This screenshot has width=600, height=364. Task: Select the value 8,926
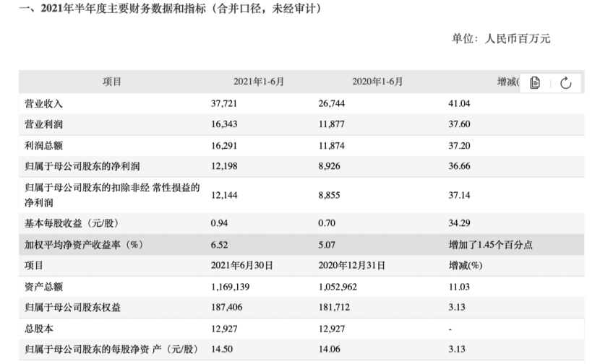coord(330,166)
